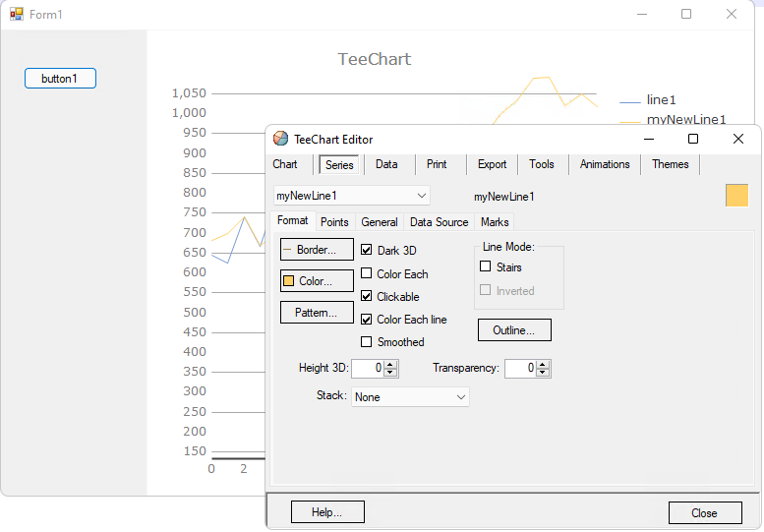764x532 pixels.
Task: Click the Close button in editor
Action: [705, 513]
